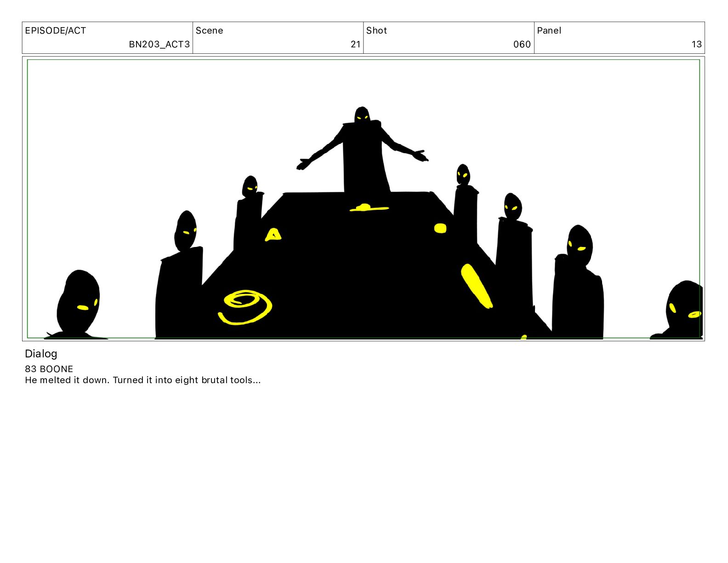Screen dimensions: 728x563
Task: Click the EPISODE/ACT header label
Action: click(x=56, y=31)
